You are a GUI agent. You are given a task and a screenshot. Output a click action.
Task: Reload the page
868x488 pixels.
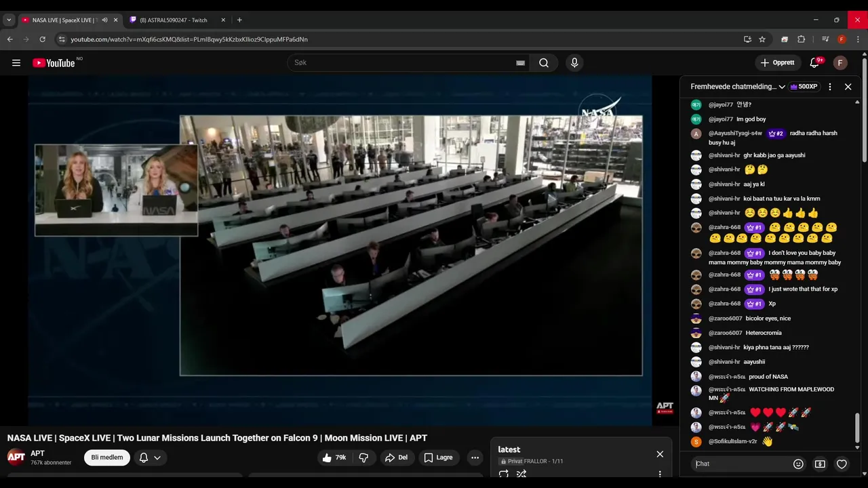tap(42, 39)
